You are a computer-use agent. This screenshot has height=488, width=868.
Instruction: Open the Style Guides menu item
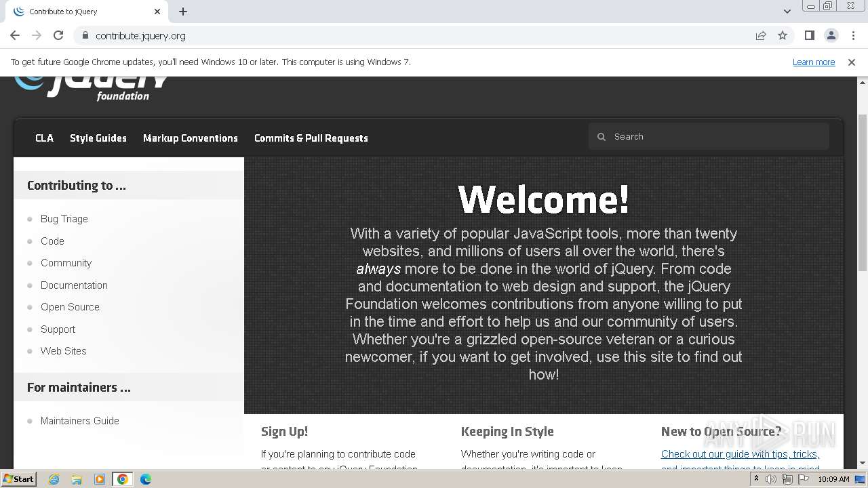point(98,138)
